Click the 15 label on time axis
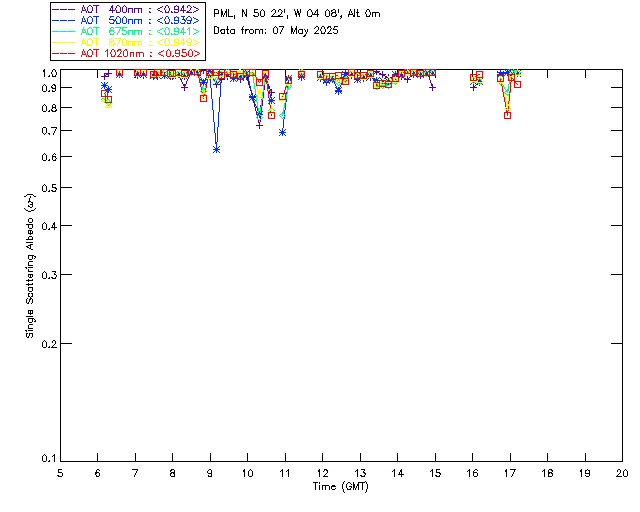The image size is (640, 512). pyautogui.click(x=435, y=473)
